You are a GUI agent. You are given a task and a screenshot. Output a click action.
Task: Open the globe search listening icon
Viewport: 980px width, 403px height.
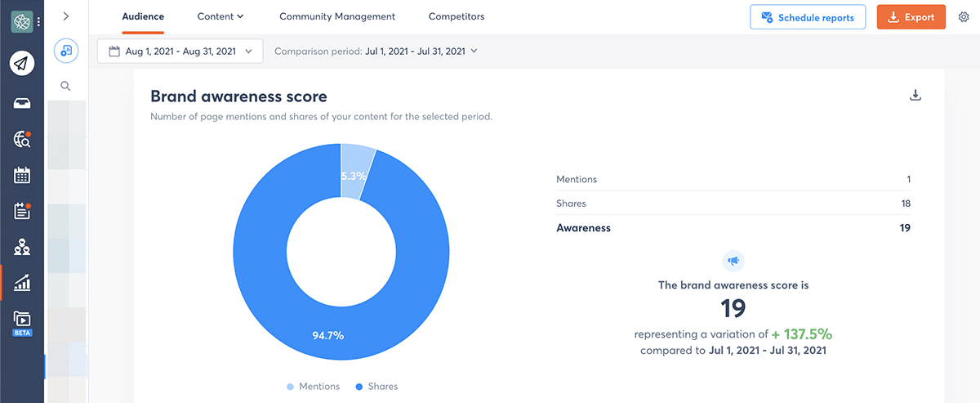[x=22, y=140]
